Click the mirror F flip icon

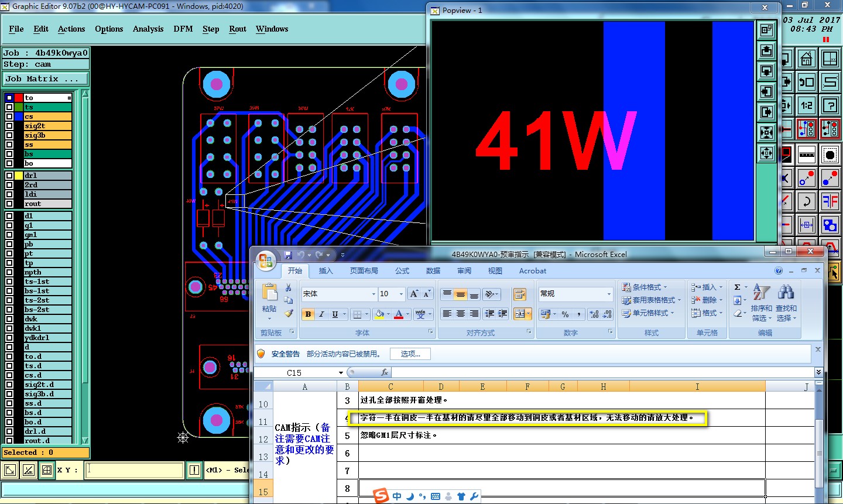[x=830, y=201]
